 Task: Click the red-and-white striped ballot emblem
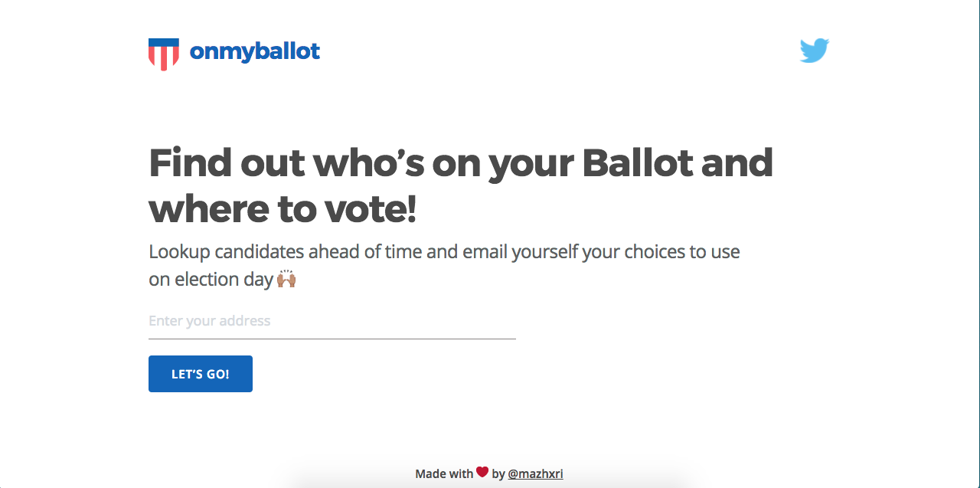(162, 54)
